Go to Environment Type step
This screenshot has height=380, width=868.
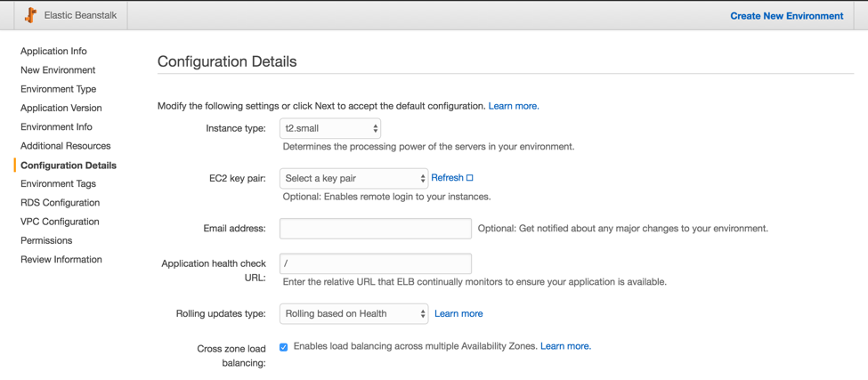tap(58, 89)
